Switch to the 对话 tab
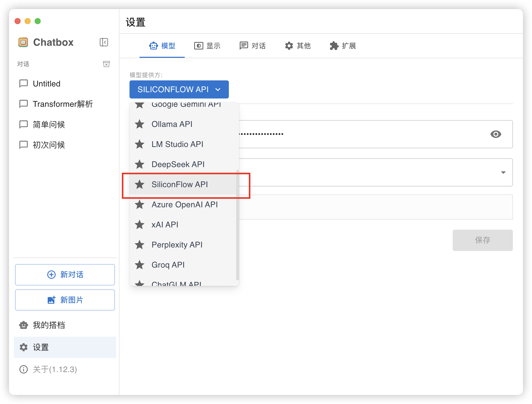 point(252,46)
